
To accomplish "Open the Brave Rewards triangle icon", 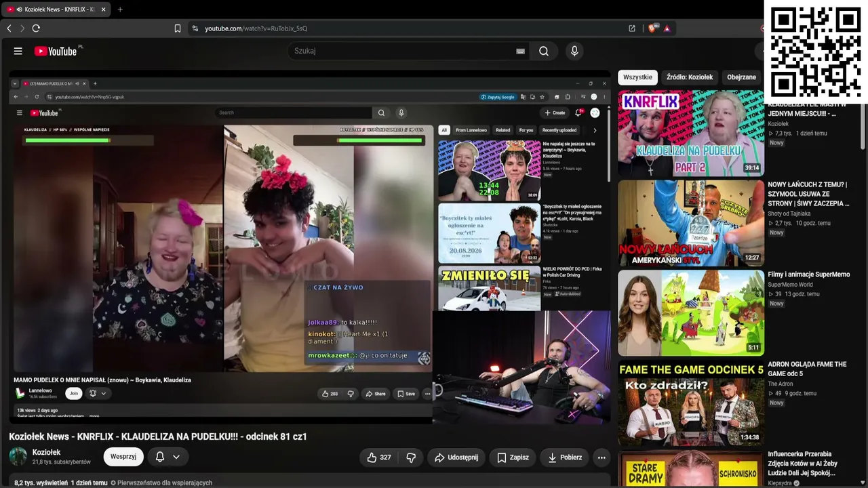I will [667, 28].
